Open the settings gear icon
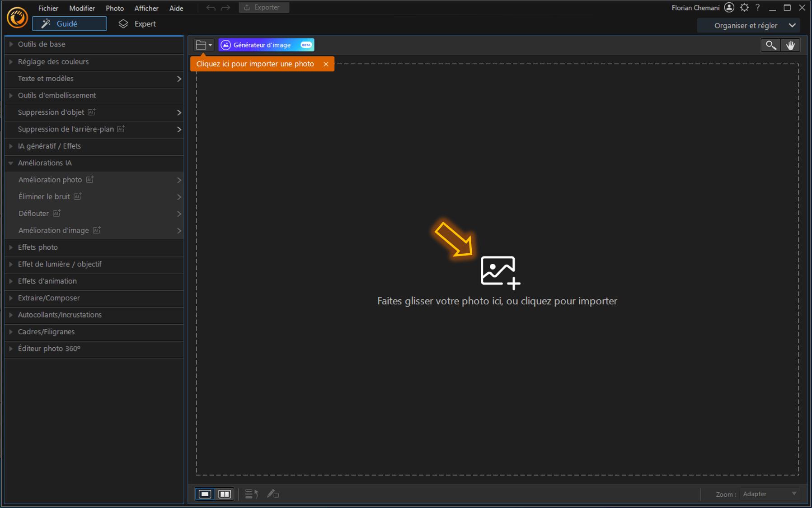The height and width of the screenshot is (508, 812). [x=744, y=7]
